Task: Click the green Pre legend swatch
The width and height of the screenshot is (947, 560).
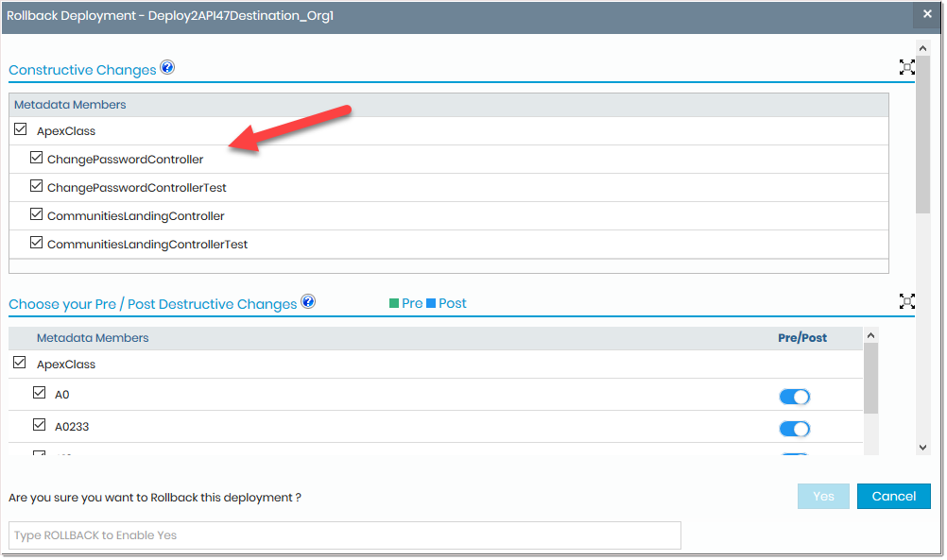Action: coord(394,303)
